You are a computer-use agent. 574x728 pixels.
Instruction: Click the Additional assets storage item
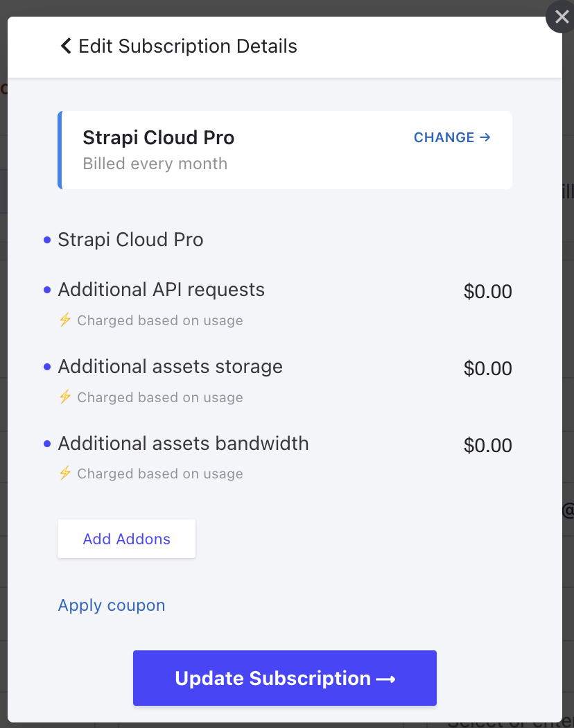click(x=170, y=367)
